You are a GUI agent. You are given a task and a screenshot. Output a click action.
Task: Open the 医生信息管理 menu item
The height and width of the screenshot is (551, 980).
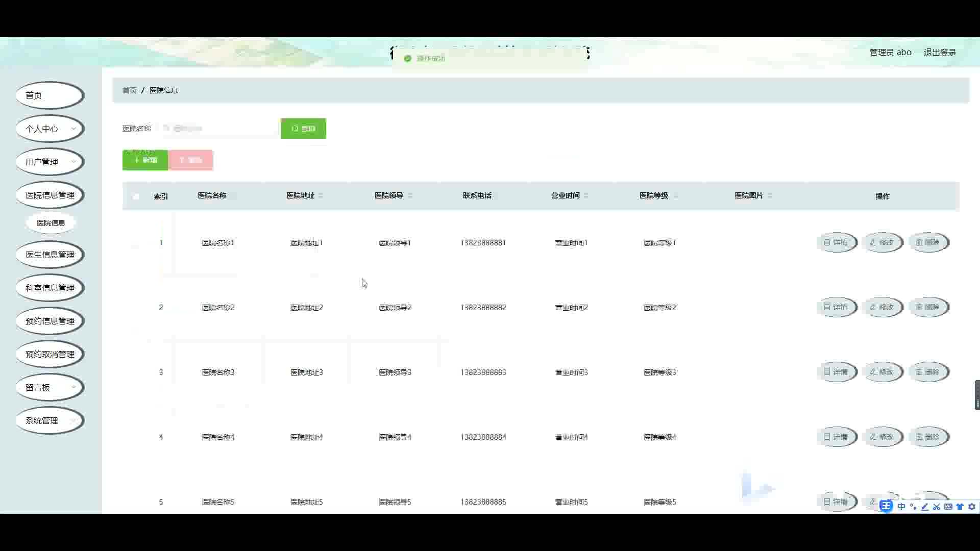[50, 255]
